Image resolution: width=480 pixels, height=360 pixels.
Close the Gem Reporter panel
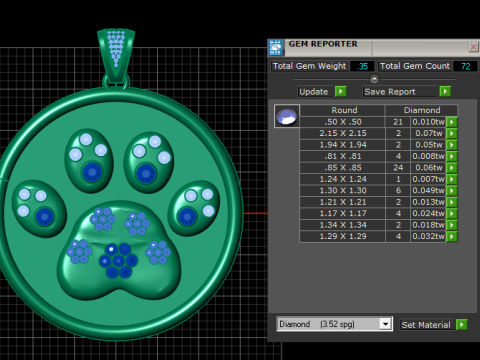(473, 47)
